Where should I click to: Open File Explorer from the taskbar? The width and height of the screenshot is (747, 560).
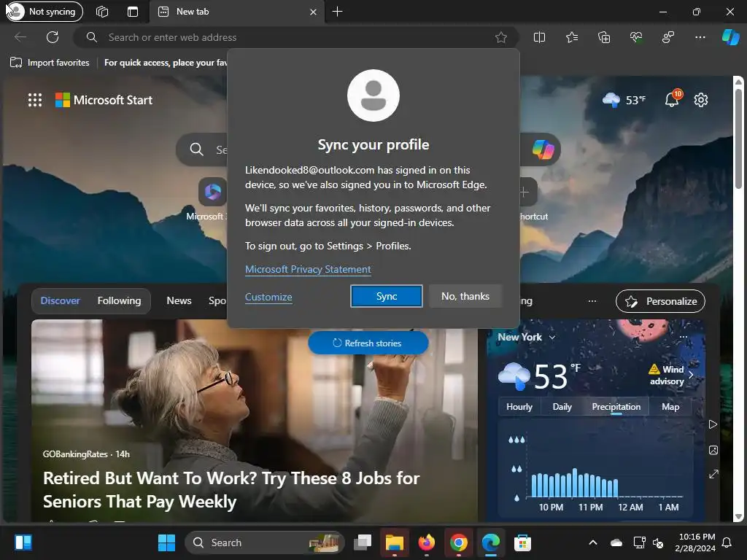[x=395, y=542]
